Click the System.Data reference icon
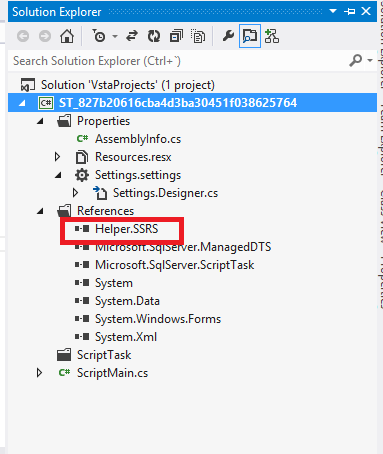Screen dimensions: 383x454 (82, 300)
